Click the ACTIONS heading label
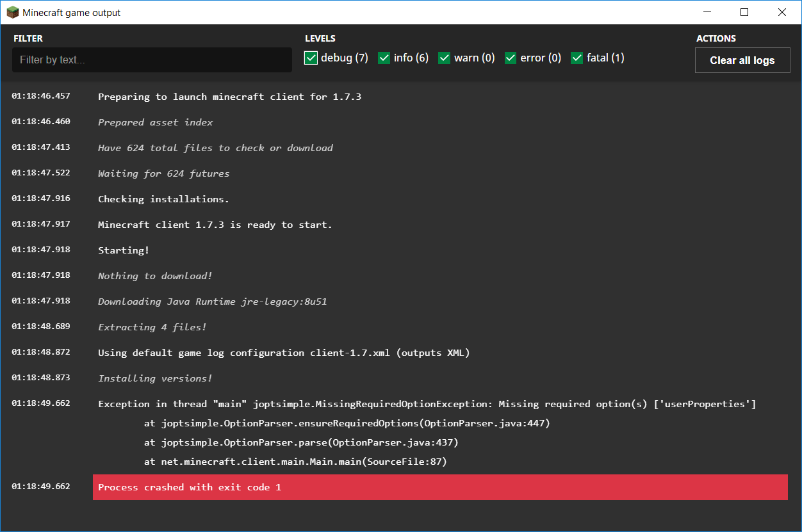The height and width of the screenshot is (532, 802). (716, 38)
